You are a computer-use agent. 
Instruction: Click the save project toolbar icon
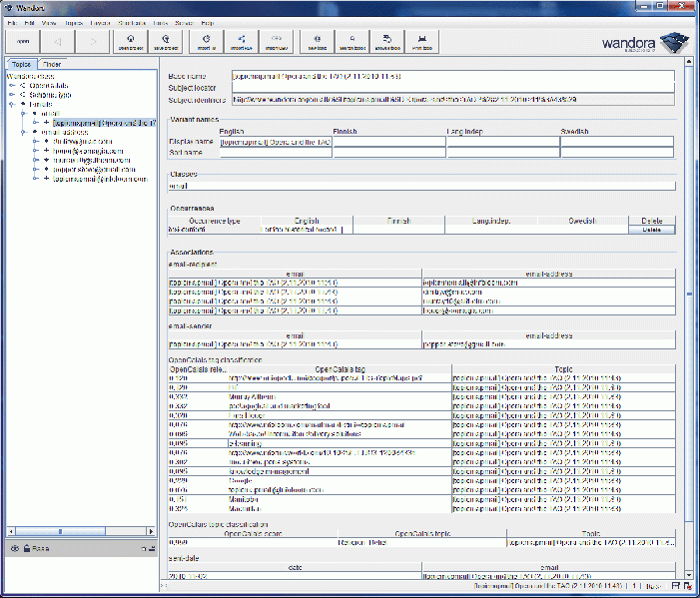tap(165, 42)
